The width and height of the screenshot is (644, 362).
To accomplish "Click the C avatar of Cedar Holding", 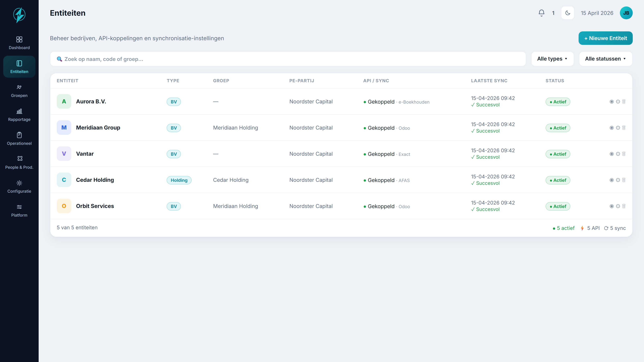I will coord(64,180).
